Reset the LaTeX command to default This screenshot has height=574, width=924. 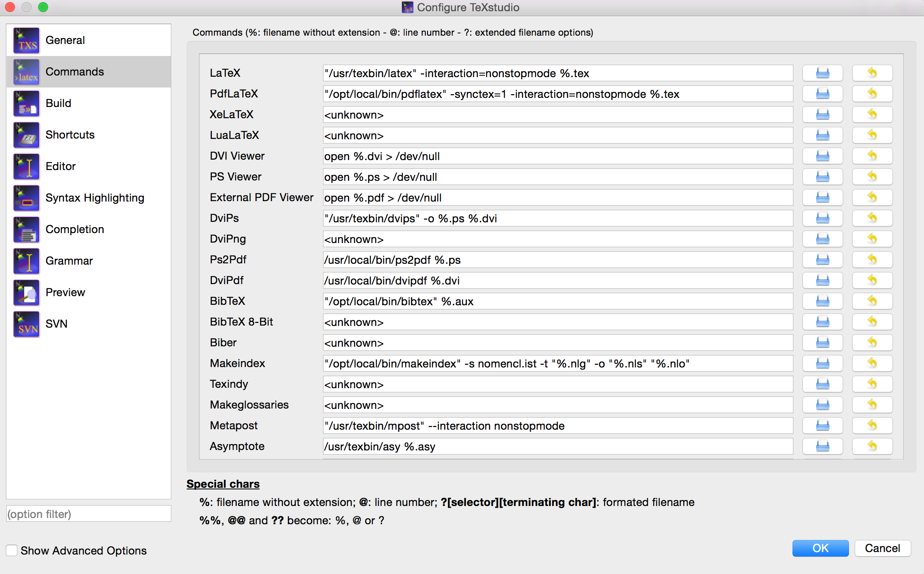click(x=872, y=73)
